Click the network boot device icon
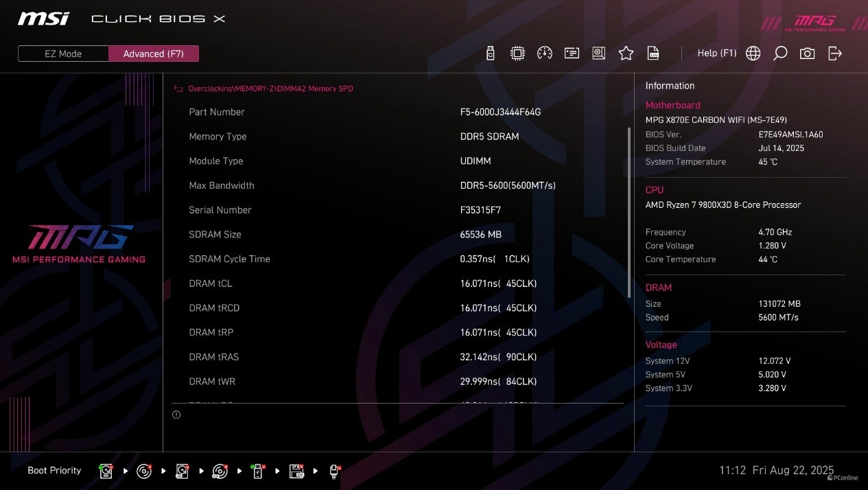Viewport: 868px width, 490px height. point(334,471)
